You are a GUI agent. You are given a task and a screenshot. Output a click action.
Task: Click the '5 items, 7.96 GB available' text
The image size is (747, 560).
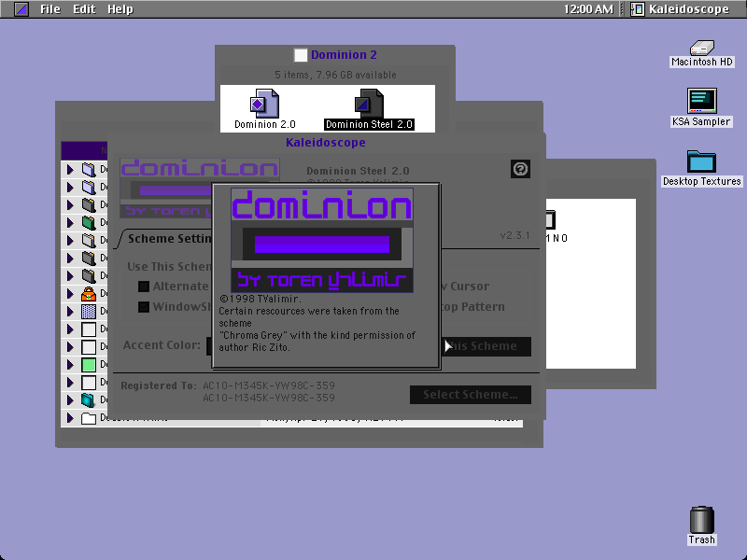(335, 75)
